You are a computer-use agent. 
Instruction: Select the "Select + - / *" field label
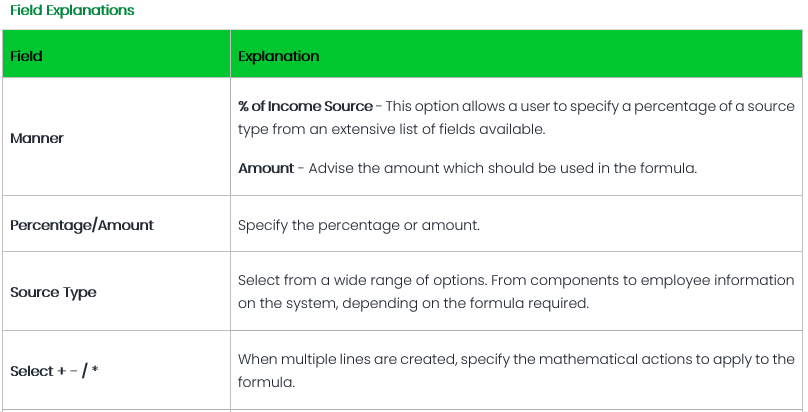54,371
